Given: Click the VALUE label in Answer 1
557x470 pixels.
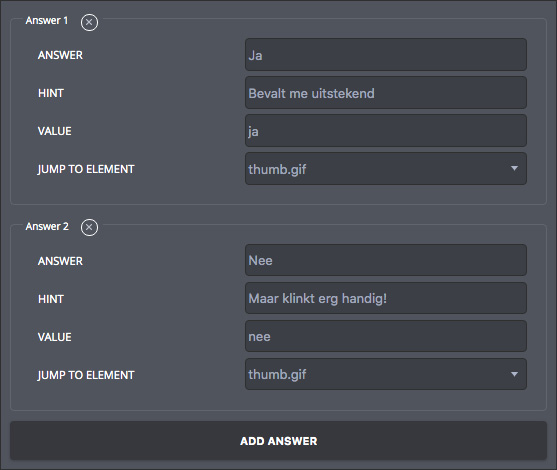Looking at the screenshot, I should [x=55, y=131].
